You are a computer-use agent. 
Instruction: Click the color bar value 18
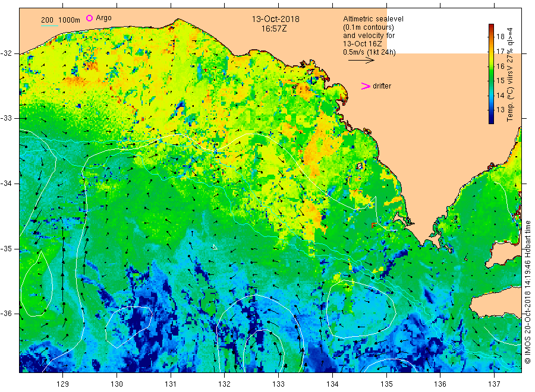click(500, 37)
